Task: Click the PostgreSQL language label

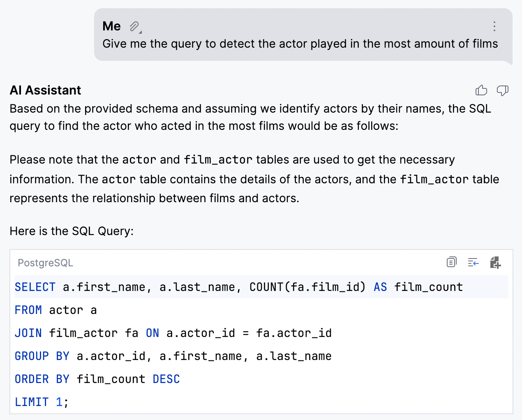Action: tap(45, 263)
